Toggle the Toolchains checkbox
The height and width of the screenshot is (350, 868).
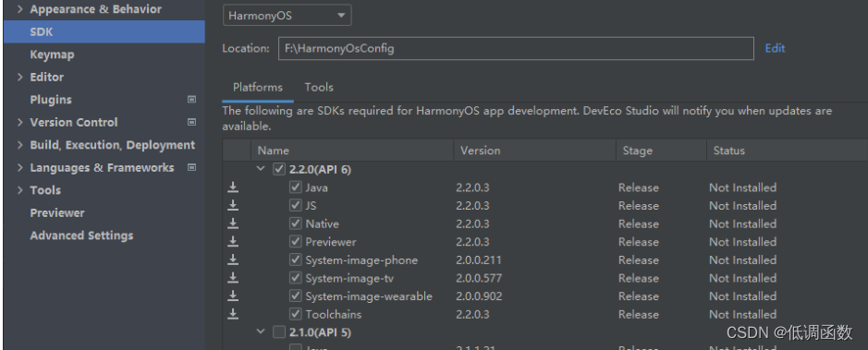[296, 314]
